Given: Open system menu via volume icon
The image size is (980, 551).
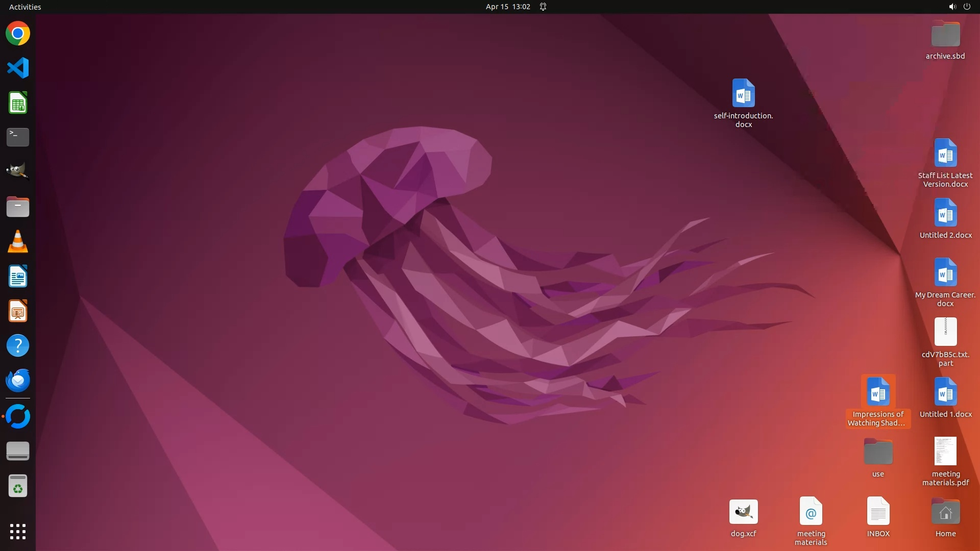Looking at the screenshot, I should tap(952, 7).
